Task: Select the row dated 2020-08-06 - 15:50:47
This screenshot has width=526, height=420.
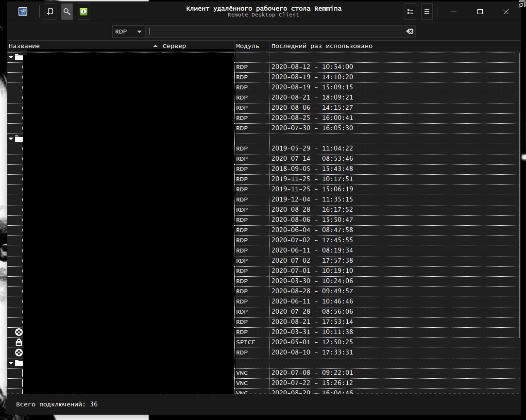Action: (x=264, y=220)
